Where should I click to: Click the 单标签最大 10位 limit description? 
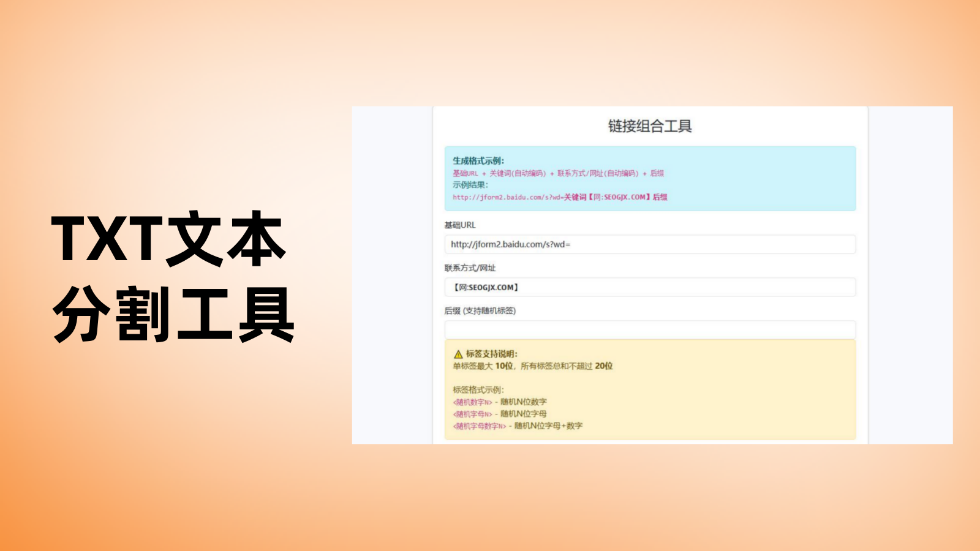[x=533, y=365]
